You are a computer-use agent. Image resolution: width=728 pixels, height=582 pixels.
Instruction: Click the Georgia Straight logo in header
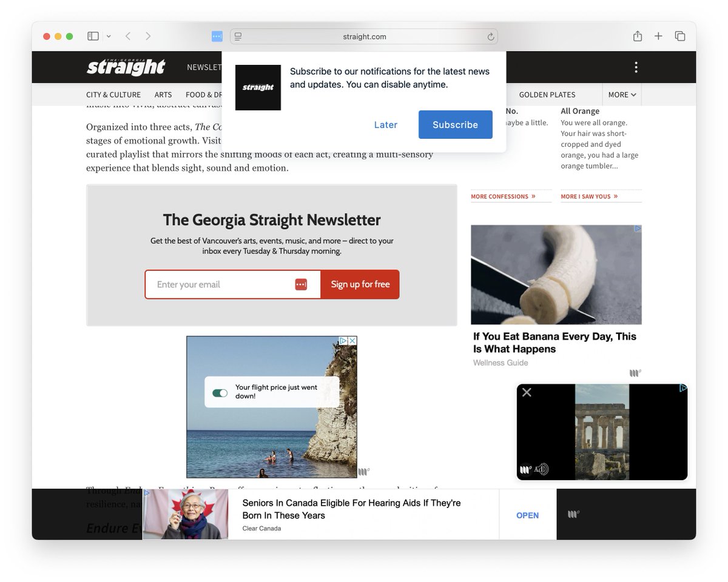click(x=126, y=67)
